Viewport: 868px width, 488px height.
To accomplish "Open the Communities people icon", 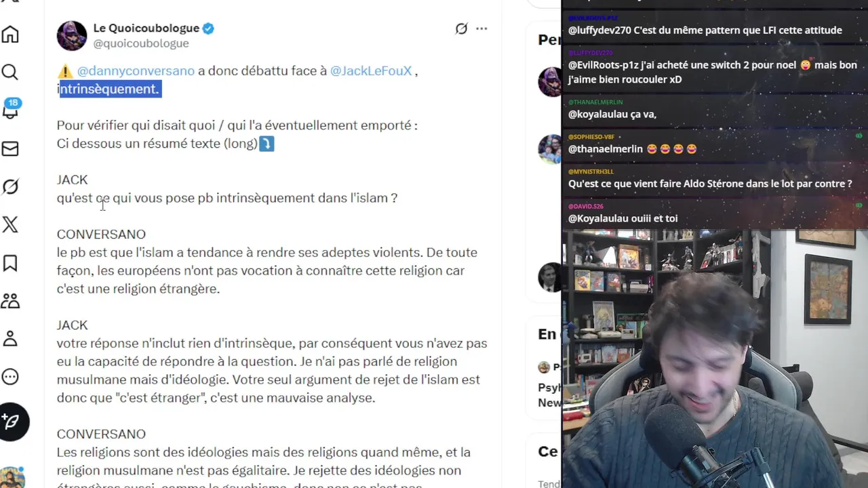I will pyautogui.click(x=10, y=301).
